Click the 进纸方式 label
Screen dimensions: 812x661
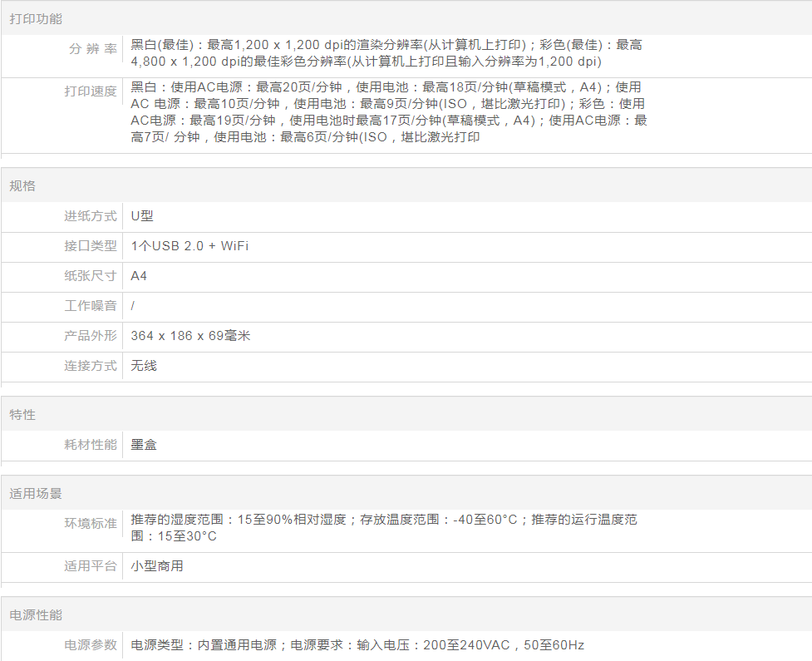(x=91, y=216)
